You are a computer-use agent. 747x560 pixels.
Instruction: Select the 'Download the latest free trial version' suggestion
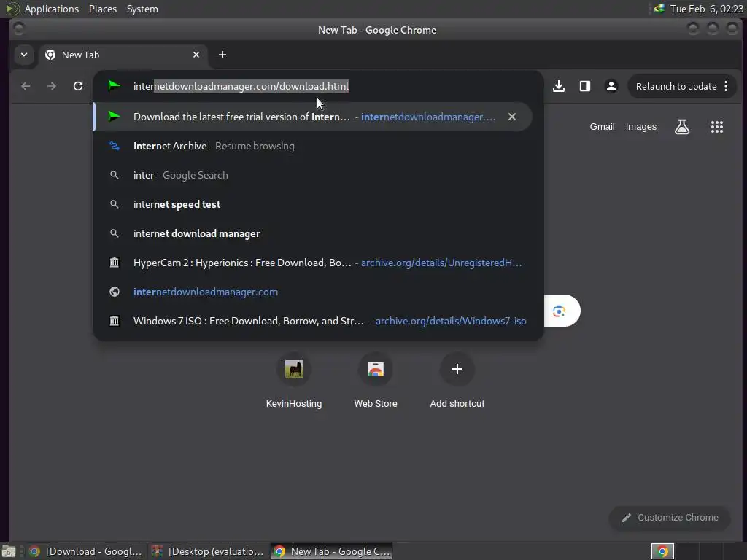312,117
